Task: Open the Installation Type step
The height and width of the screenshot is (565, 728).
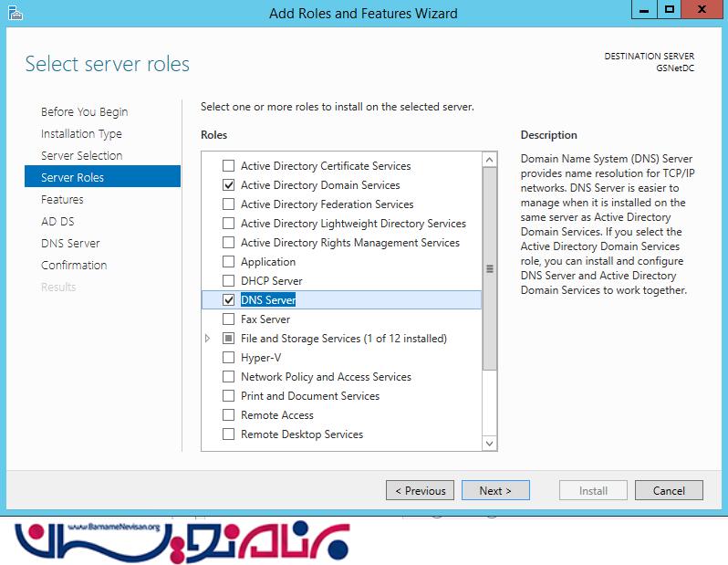Action: 81,134
